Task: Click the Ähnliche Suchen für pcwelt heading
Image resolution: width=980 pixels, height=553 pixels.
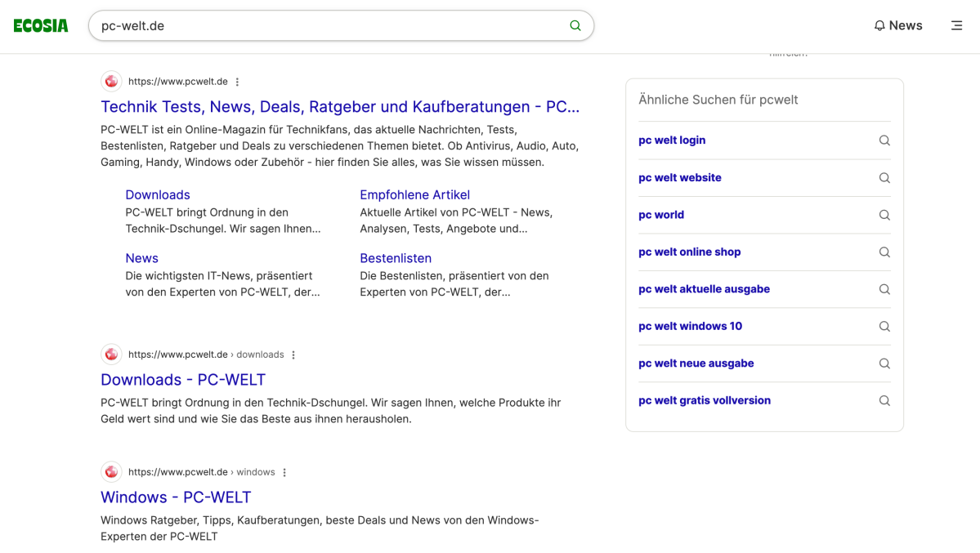Action: (718, 100)
